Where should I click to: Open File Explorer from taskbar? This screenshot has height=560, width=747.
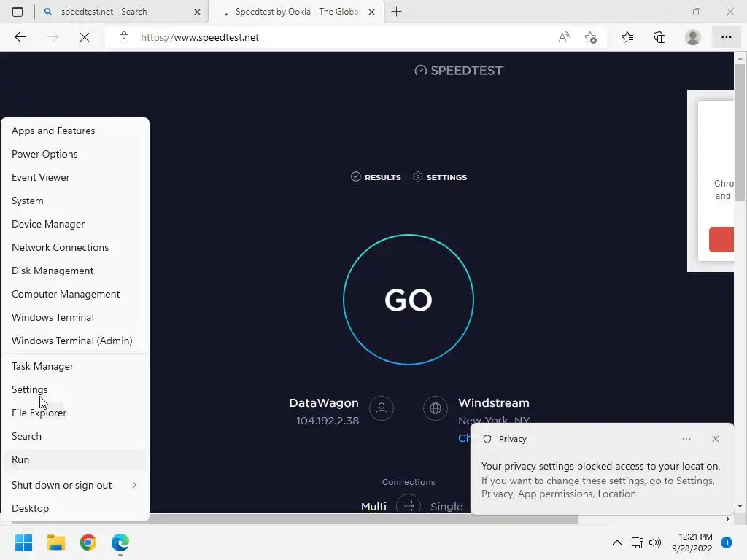coord(55,542)
